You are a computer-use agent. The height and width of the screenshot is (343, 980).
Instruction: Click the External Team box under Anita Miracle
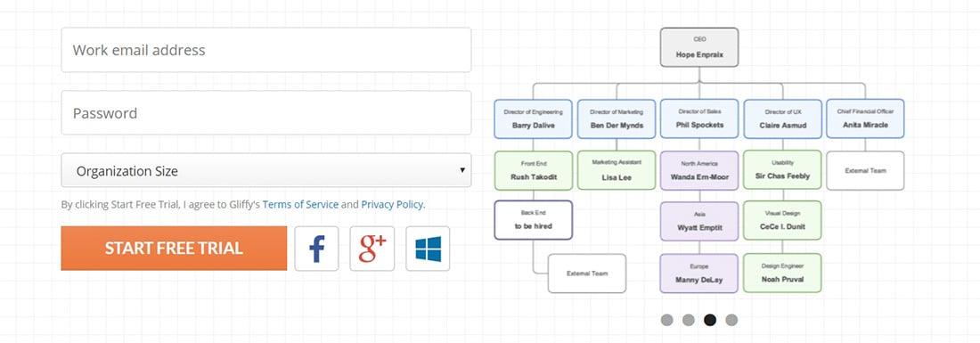[865, 170]
